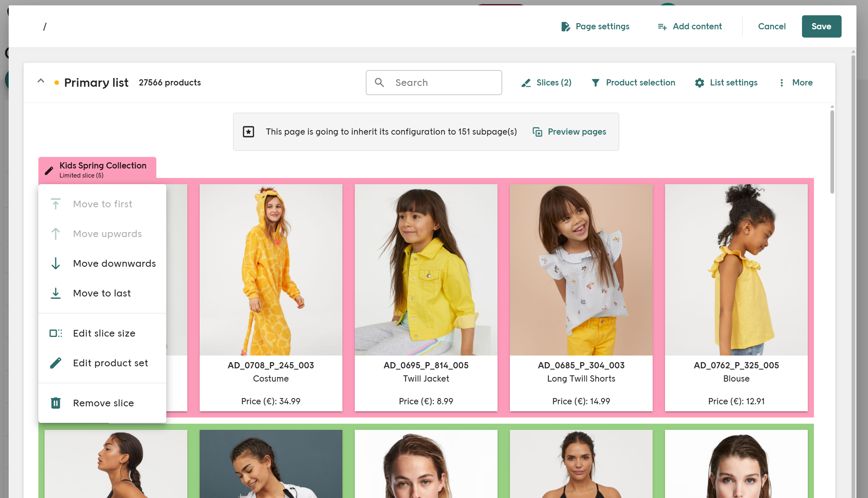Select Move downwards from the menu
The width and height of the screenshot is (868, 498).
pyautogui.click(x=114, y=263)
